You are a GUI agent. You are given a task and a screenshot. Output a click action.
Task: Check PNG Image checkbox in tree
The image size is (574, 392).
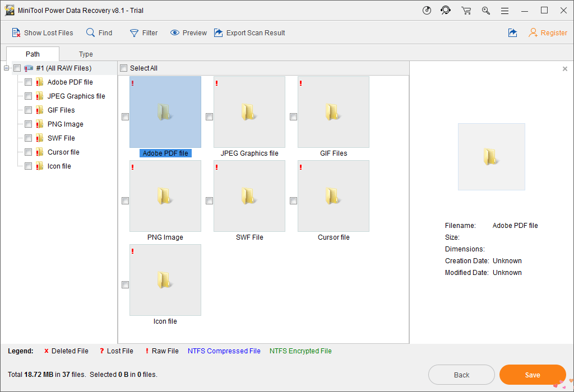28,124
